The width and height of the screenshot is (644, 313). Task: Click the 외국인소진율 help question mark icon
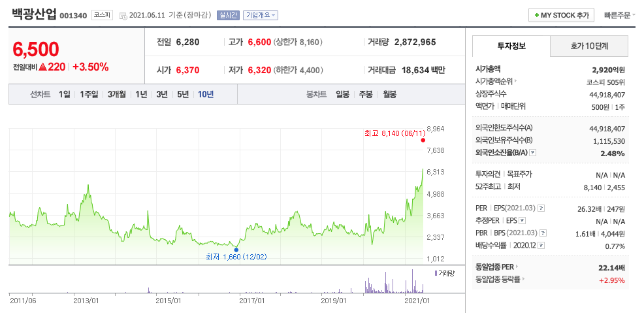tap(533, 153)
